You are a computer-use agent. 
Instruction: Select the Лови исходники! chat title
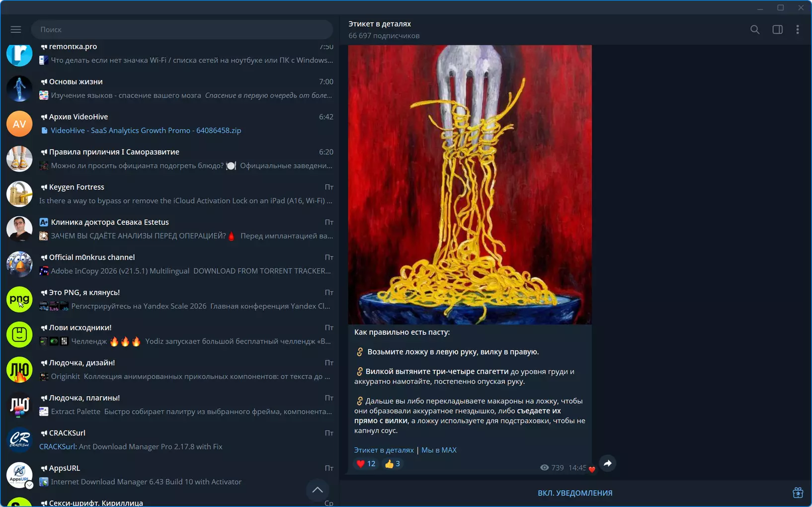(81, 328)
